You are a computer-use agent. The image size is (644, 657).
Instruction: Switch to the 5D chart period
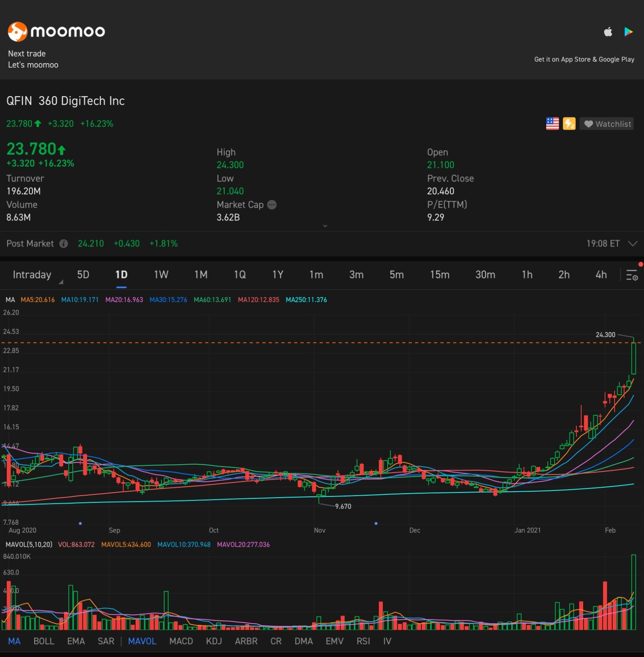click(x=83, y=275)
